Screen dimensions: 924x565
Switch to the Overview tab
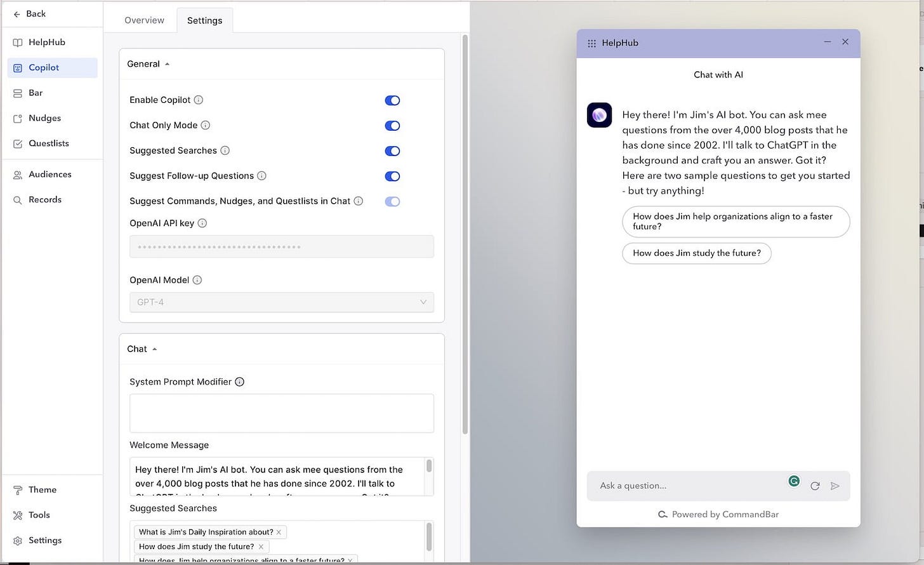pyautogui.click(x=144, y=20)
